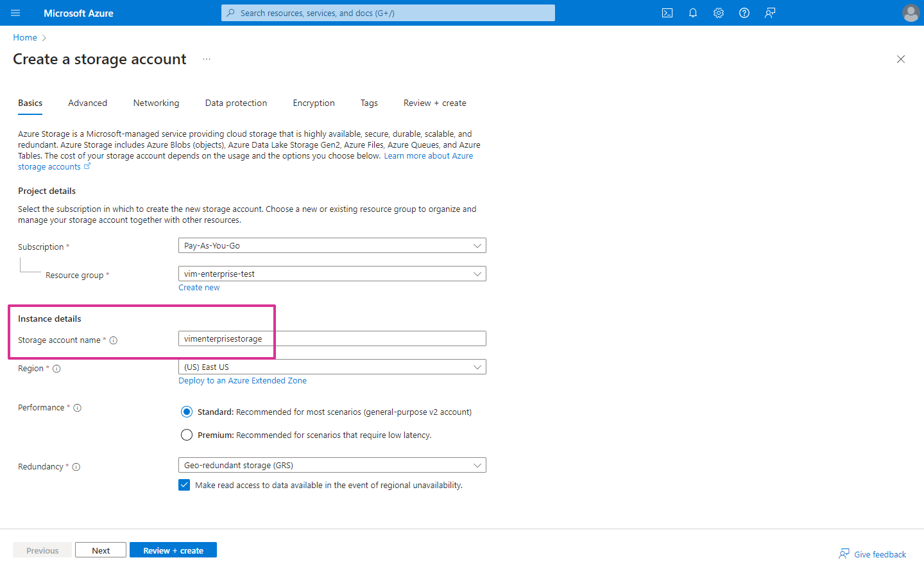Open the Data protection tab
Viewport: 924px width, 578px height.
point(236,103)
